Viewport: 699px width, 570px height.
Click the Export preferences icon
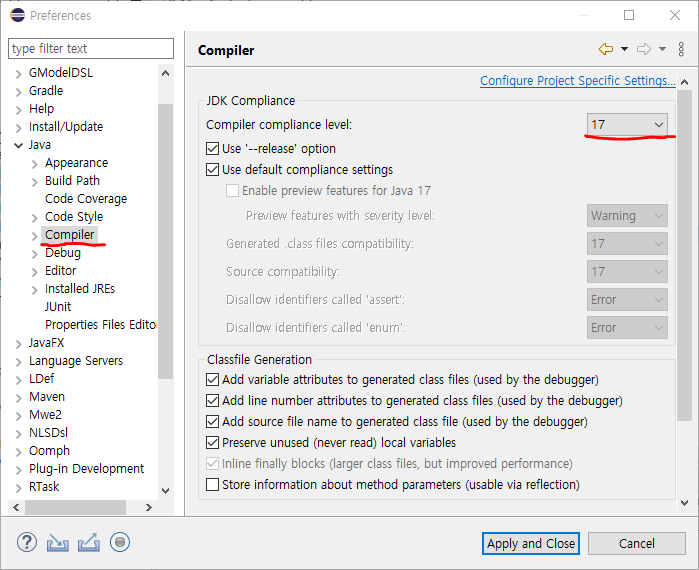pyautogui.click(x=89, y=543)
